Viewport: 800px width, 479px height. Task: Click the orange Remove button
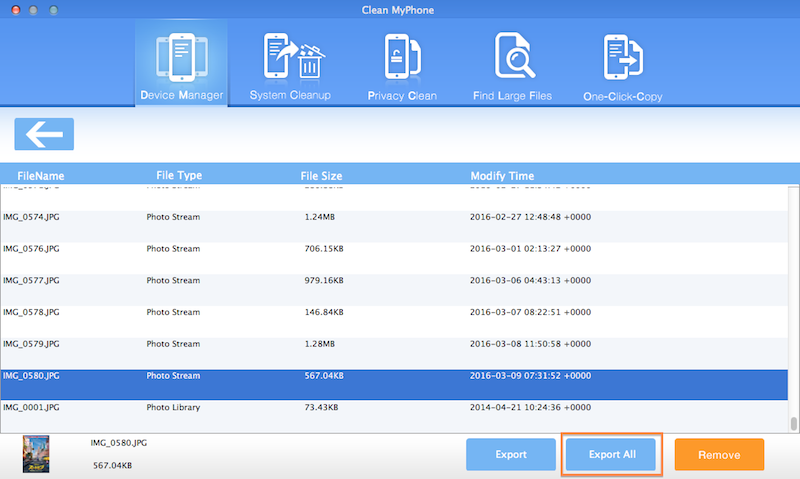[x=719, y=454]
